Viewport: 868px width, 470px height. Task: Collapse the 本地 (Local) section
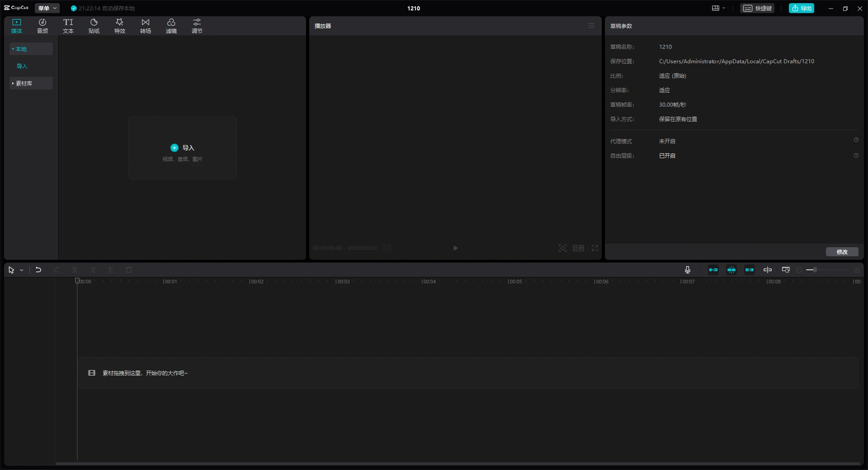pyautogui.click(x=31, y=49)
